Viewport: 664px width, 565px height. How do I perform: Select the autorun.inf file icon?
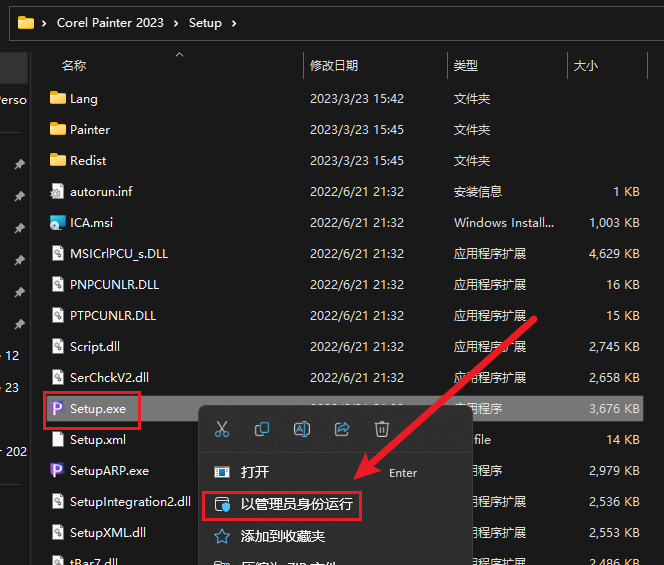(x=58, y=191)
